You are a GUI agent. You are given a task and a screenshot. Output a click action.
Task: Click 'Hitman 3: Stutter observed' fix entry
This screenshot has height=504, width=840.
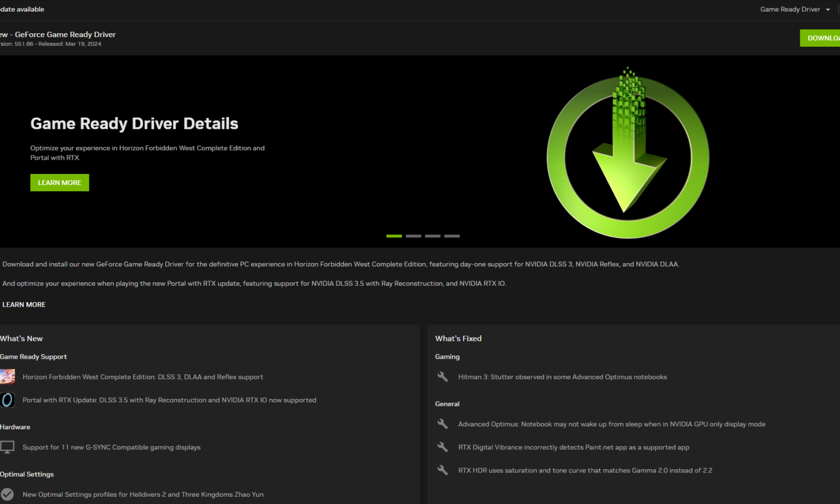pos(563,377)
